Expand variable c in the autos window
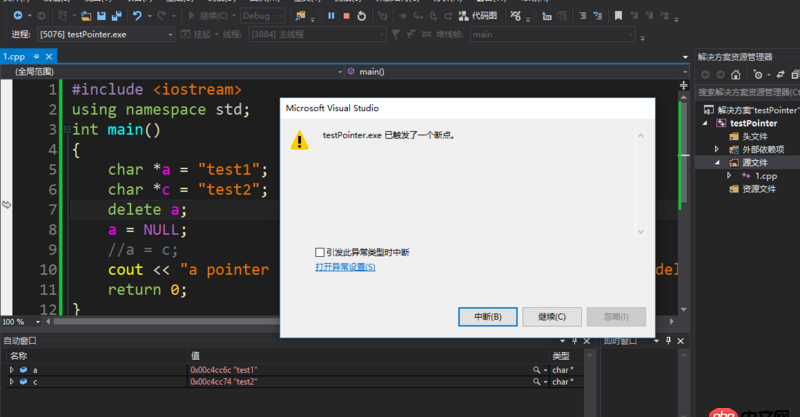 12,381
